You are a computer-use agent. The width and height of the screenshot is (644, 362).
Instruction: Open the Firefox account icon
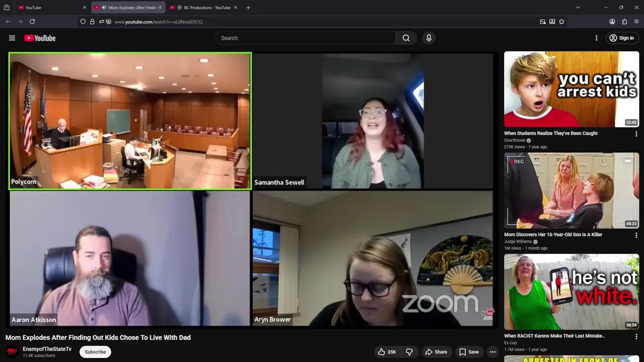(612, 22)
